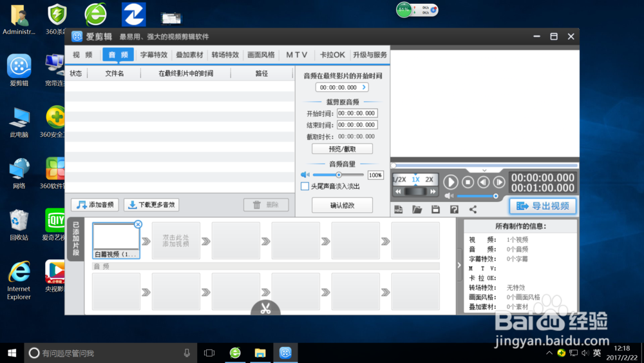
Task: Click the 预览/截取 button
Action: pos(342,149)
